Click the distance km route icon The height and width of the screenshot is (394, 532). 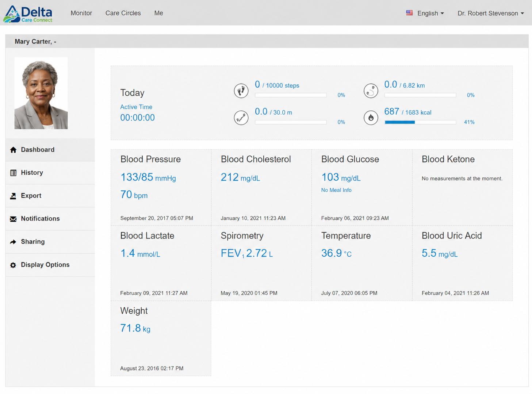pos(371,91)
